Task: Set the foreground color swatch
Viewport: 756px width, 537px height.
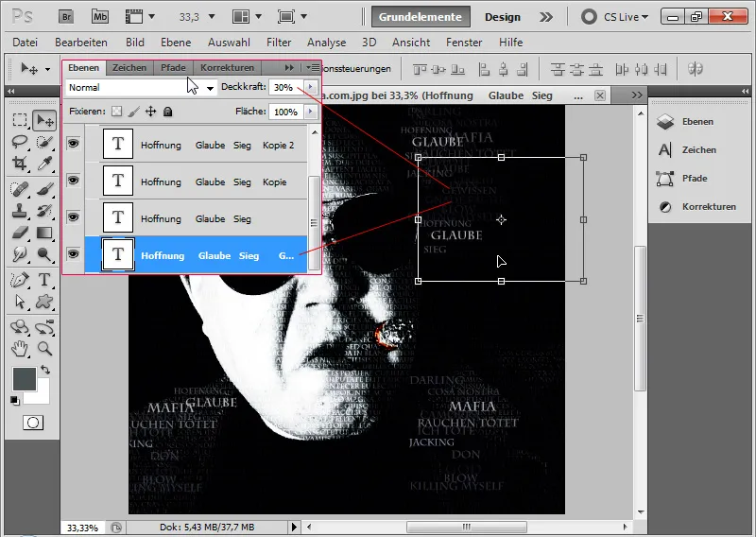Action: click(x=25, y=379)
